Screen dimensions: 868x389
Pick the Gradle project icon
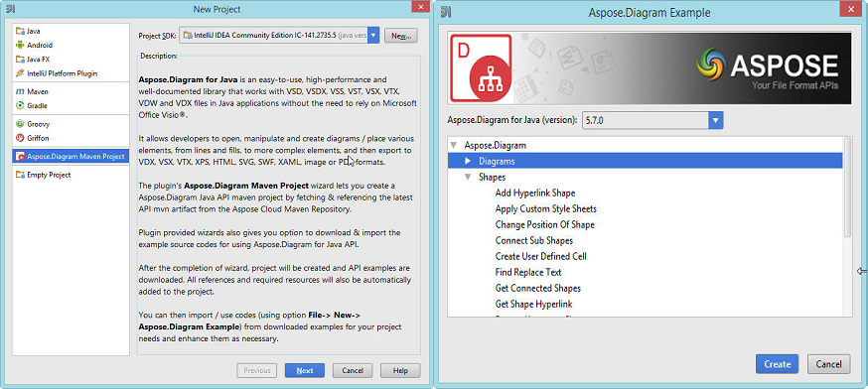[x=20, y=105]
